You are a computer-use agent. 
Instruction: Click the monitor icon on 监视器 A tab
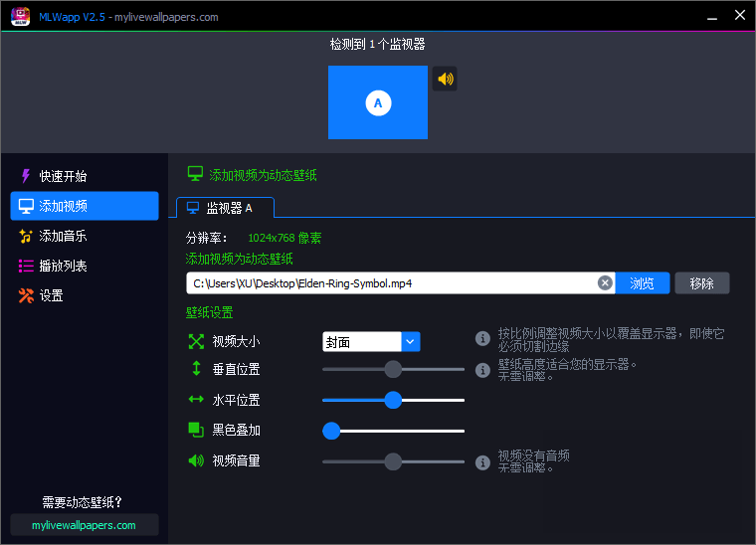(193, 208)
